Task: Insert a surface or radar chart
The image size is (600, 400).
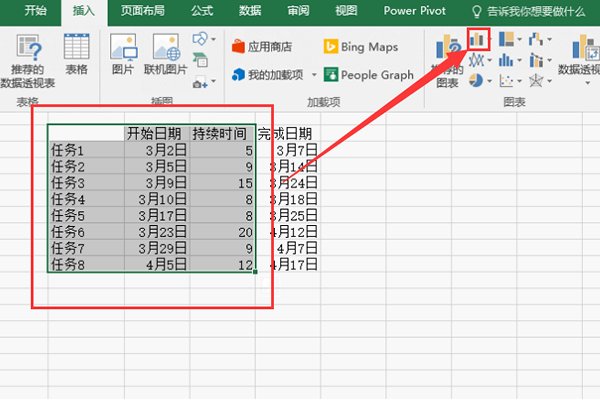Action: coord(536,80)
